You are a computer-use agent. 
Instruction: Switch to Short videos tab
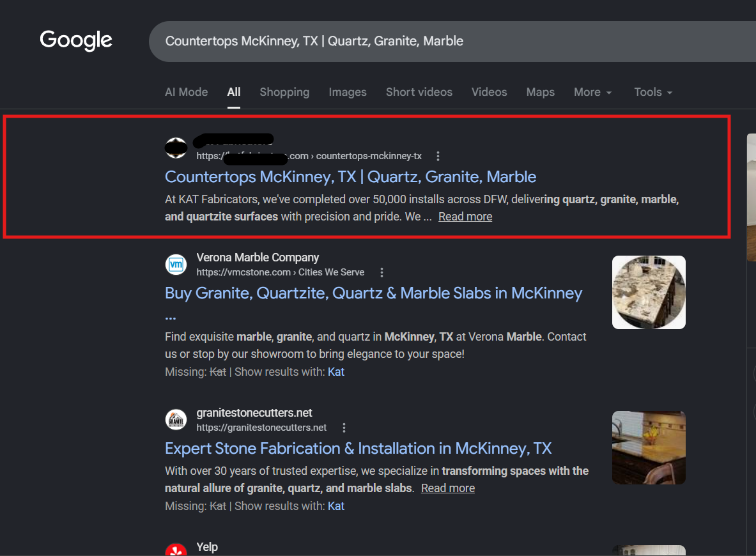click(419, 92)
